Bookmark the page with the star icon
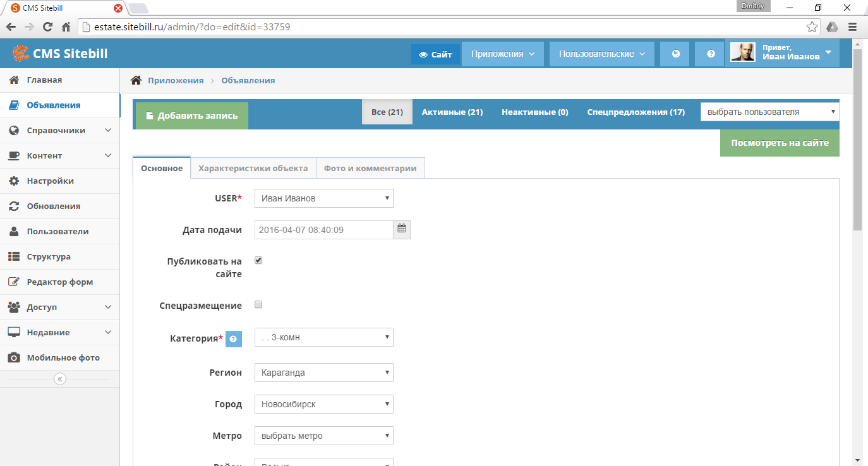This screenshot has height=466, width=868. tap(812, 27)
